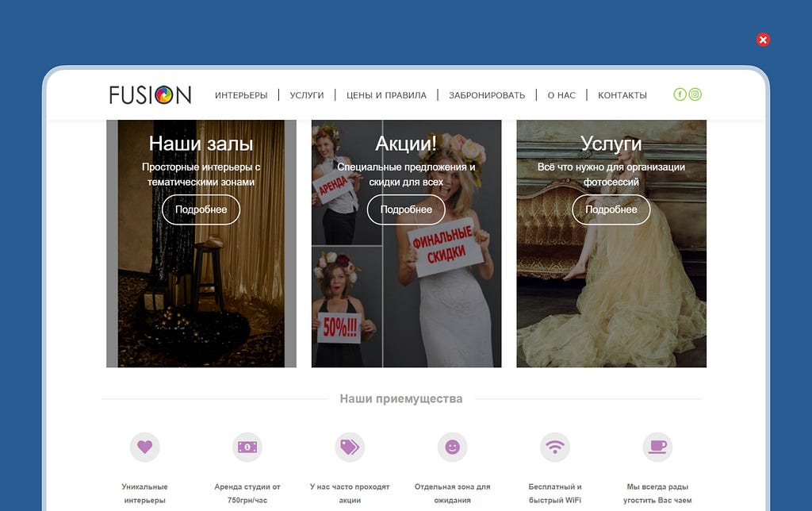Open the О НАС menu item

click(x=561, y=95)
